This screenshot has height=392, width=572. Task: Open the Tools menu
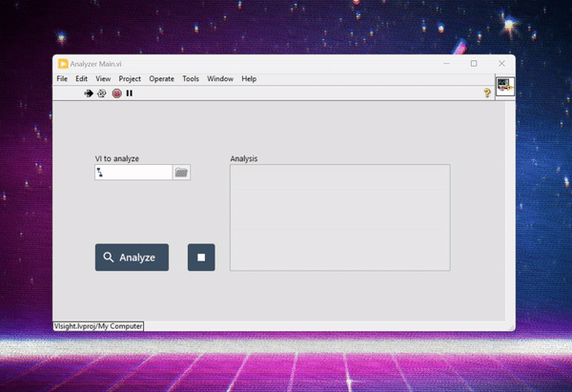191,79
